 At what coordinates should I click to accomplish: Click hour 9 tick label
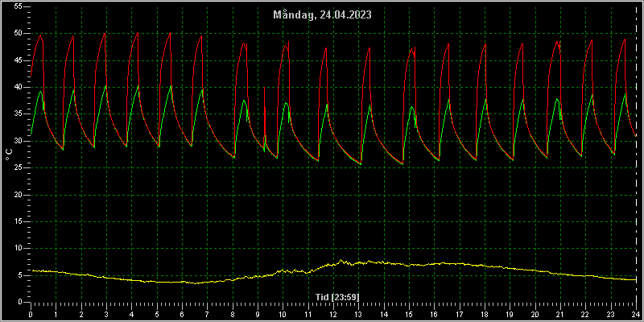[258, 314]
